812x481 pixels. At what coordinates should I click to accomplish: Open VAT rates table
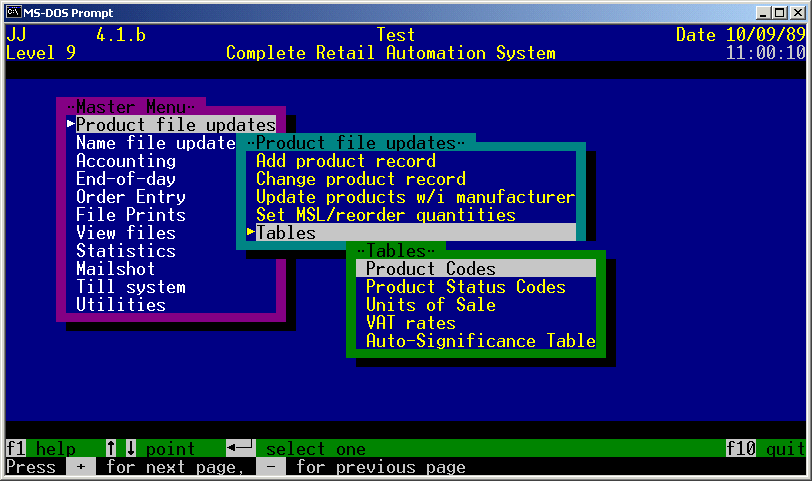click(410, 323)
